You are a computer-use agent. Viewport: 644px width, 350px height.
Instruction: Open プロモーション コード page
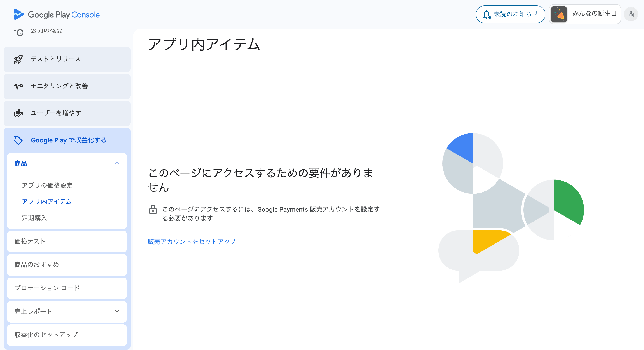[67, 288]
